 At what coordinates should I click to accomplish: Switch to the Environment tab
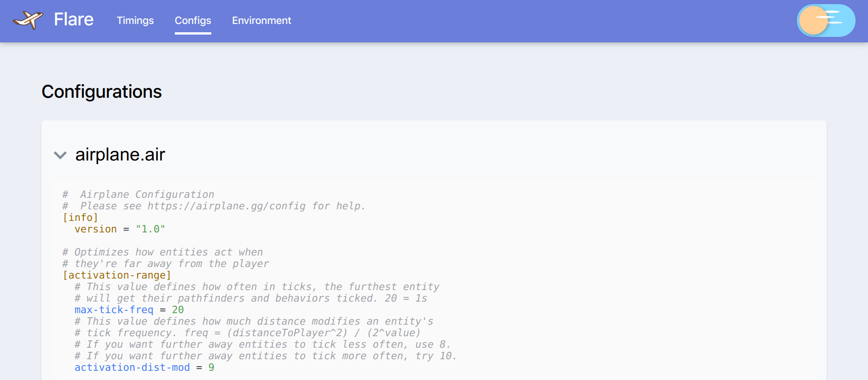262,21
